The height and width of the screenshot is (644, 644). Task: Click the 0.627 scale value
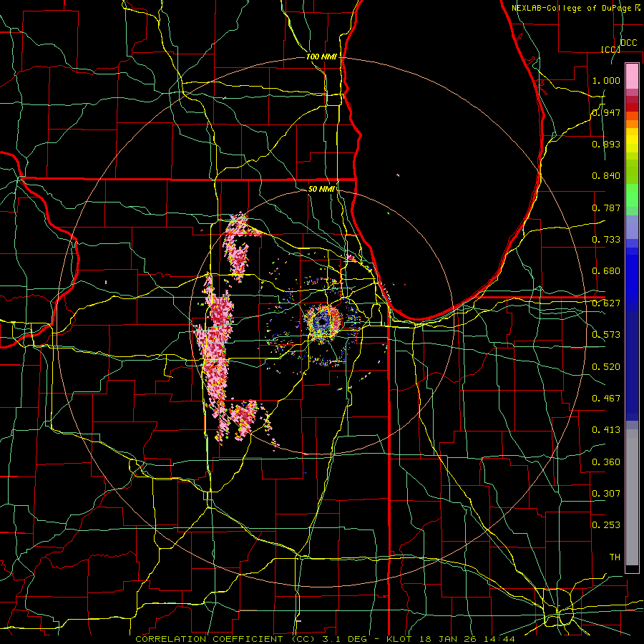tap(606, 303)
